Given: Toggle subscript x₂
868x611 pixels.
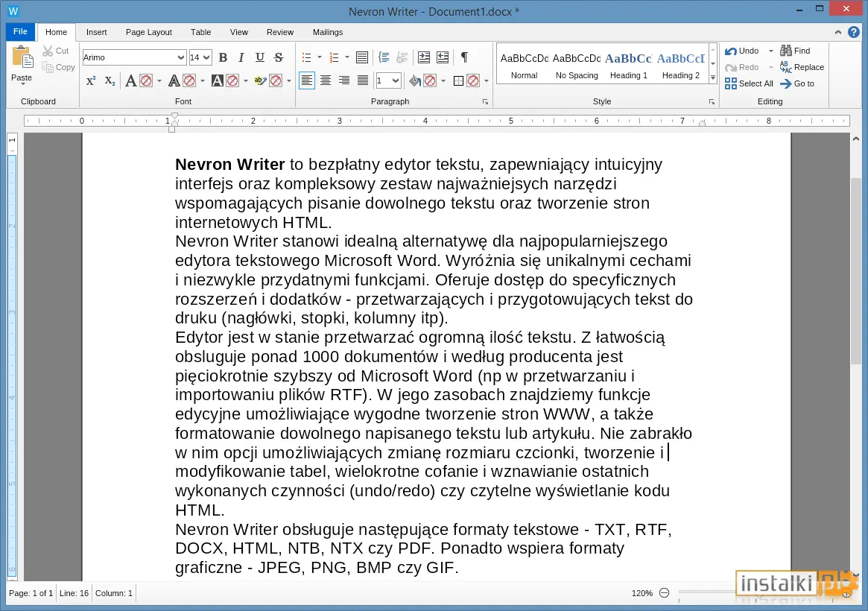Looking at the screenshot, I should click(110, 80).
